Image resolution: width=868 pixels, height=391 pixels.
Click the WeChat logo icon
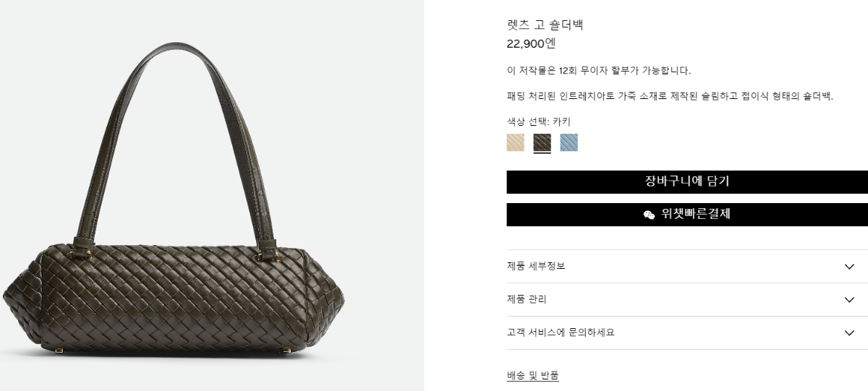649,215
